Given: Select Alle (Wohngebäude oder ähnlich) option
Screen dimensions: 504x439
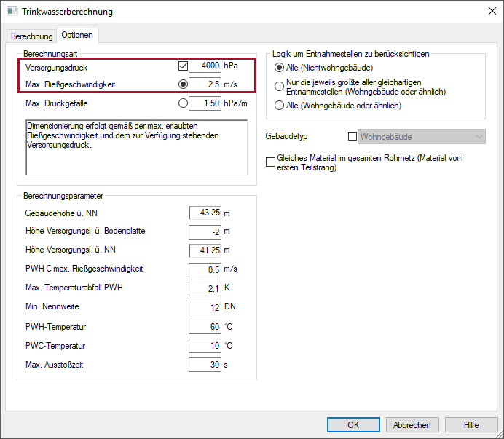Looking at the screenshot, I should [279, 106].
